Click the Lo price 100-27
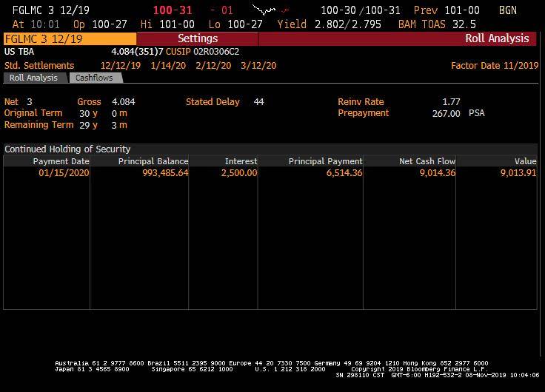Viewport: 545px width, 392px height. click(245, 24)
